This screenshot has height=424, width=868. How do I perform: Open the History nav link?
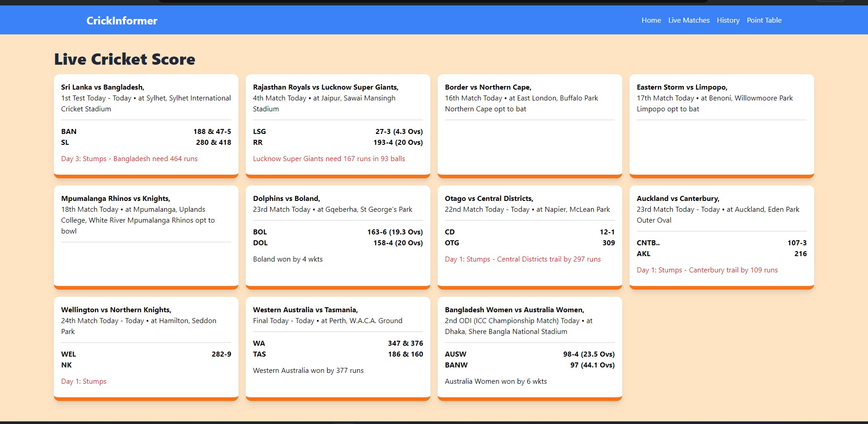coord(728,20)
